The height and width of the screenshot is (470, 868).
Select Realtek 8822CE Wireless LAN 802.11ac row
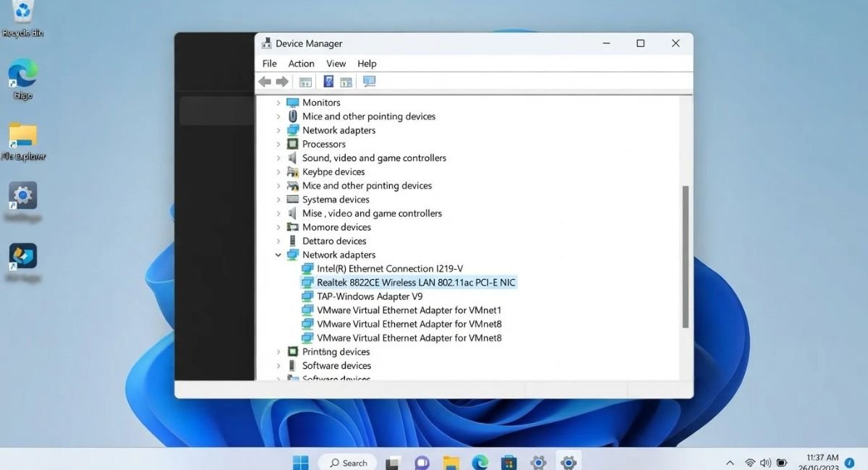(x=408, y=283)
